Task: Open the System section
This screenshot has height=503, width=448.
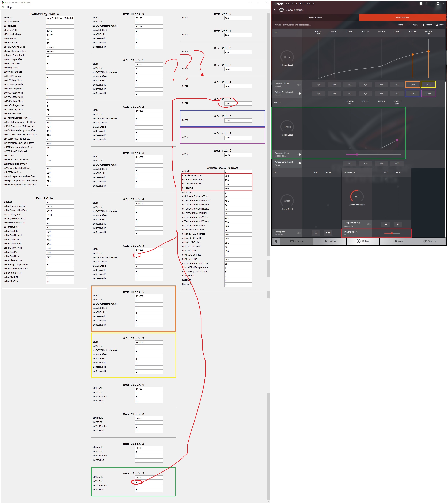Action: 429,241
